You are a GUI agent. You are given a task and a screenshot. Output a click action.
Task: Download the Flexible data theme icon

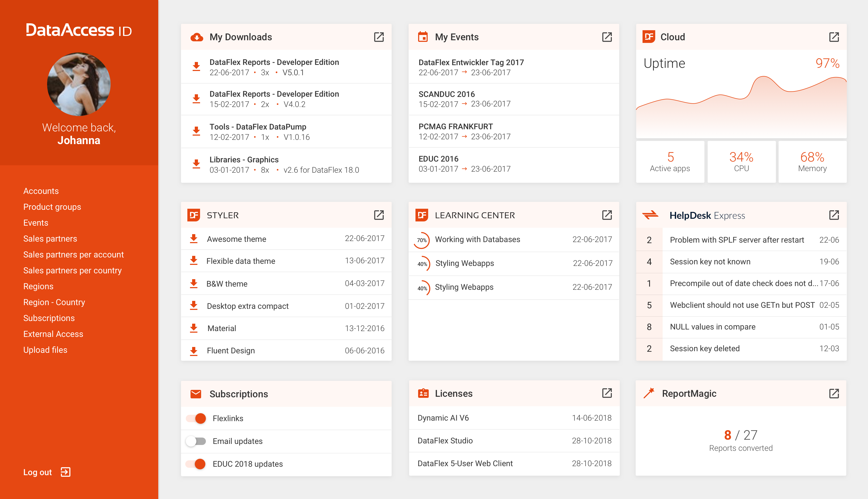(x=194, y=261)
